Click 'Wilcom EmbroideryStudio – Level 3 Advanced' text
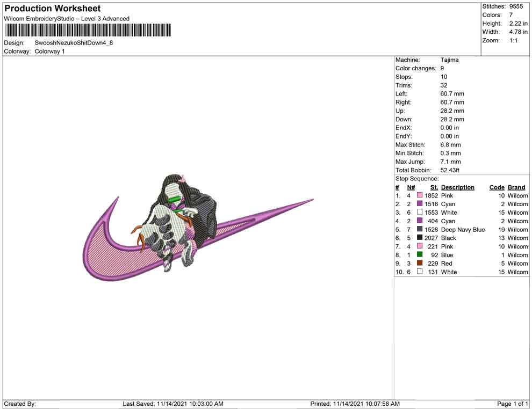Screen dimensions: 532x409 click(67, 19)
